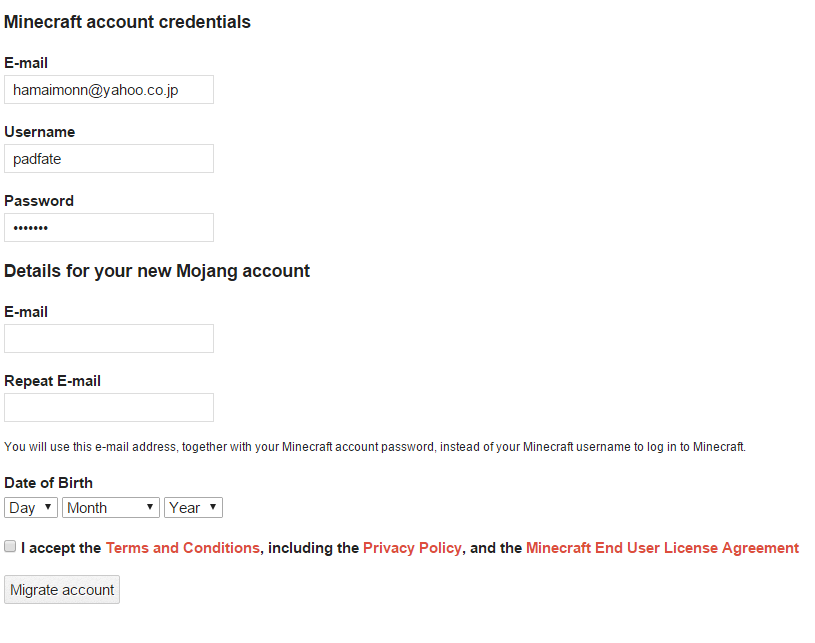Image resolution: width=815 pixels, height=643 pixels.
Task: Click E-mail label under Mojang account details
Action: pyautogui.click(x=26, y=312)
